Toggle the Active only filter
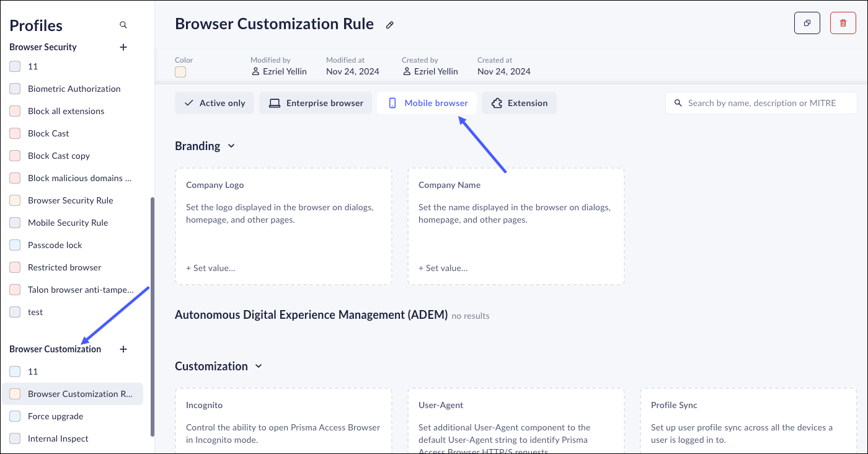The image size is (868, 454). coord(215,103)
